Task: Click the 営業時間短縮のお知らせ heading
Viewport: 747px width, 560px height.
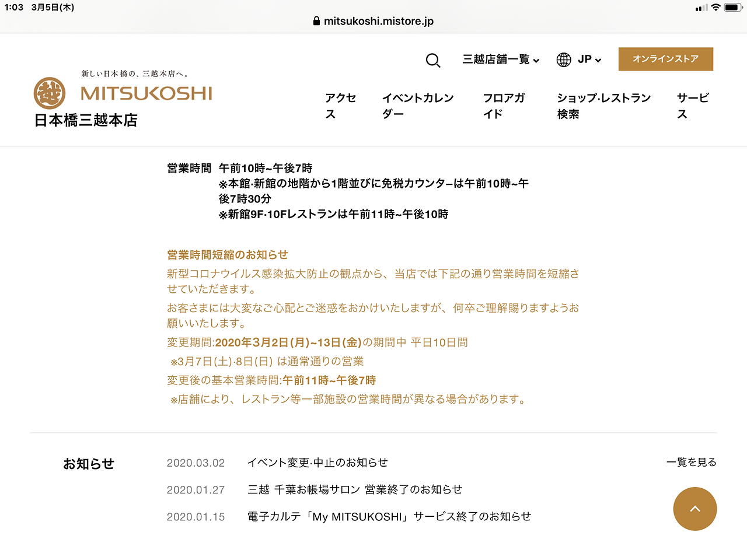Action: point(228,255)
